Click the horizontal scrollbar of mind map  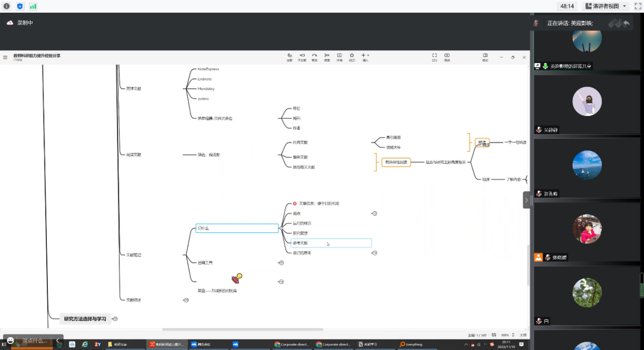[x=242, y=329]
